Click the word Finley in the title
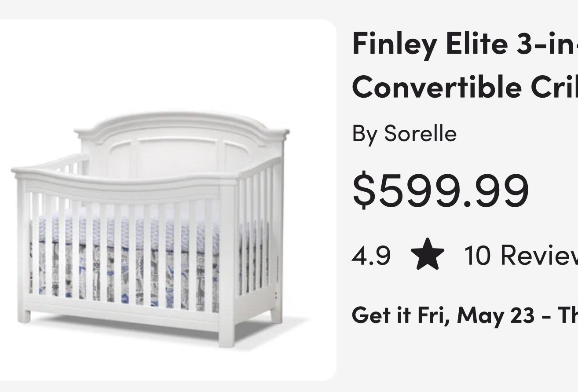 (388, 43)
